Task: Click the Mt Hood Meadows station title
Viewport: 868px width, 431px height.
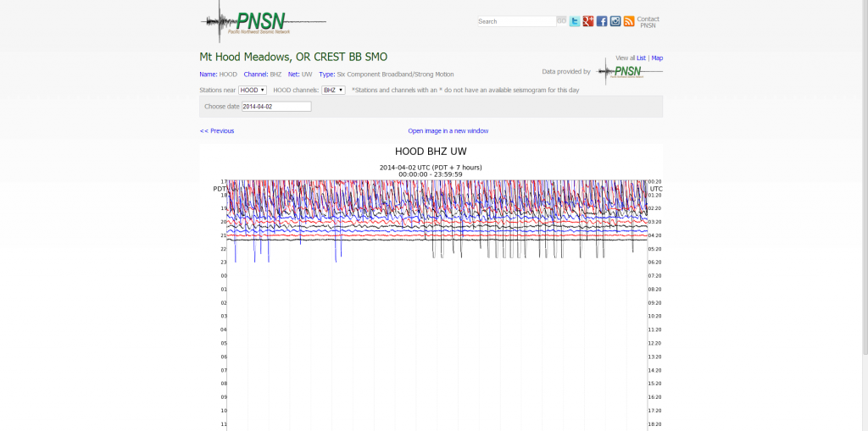Action: tap(293, 58)
